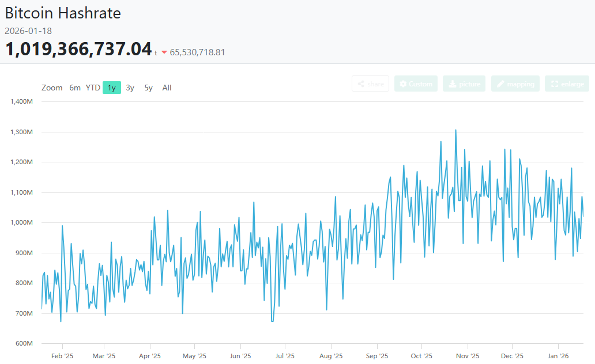Click the highest peak above 1,300M
Screen dimensions: 595x364
(455, 130)
